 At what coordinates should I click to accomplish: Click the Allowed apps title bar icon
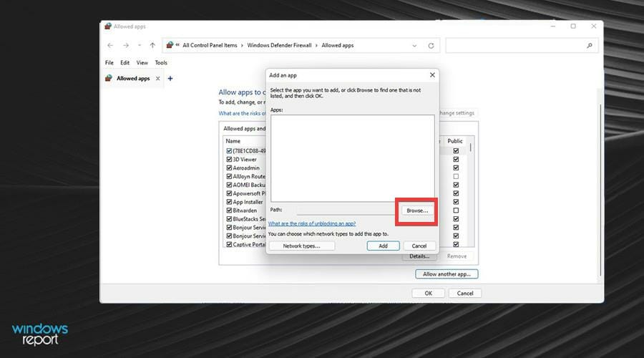pos(108,26)
